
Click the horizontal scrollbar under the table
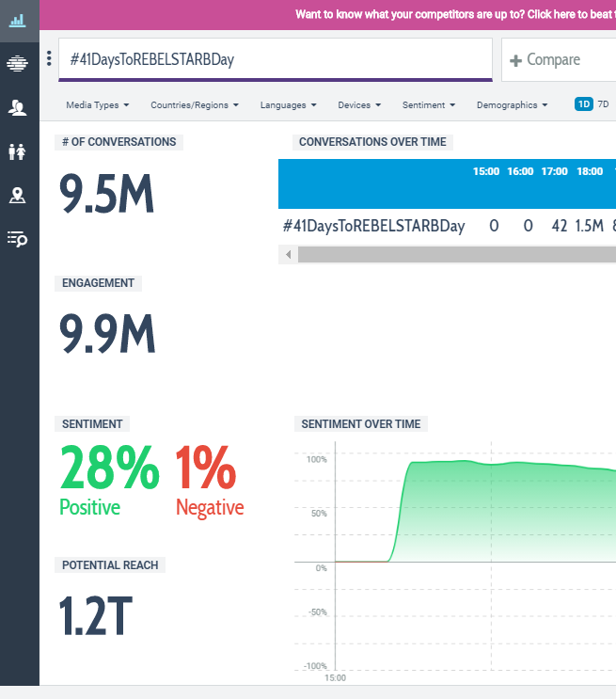(x=457, y=255)
